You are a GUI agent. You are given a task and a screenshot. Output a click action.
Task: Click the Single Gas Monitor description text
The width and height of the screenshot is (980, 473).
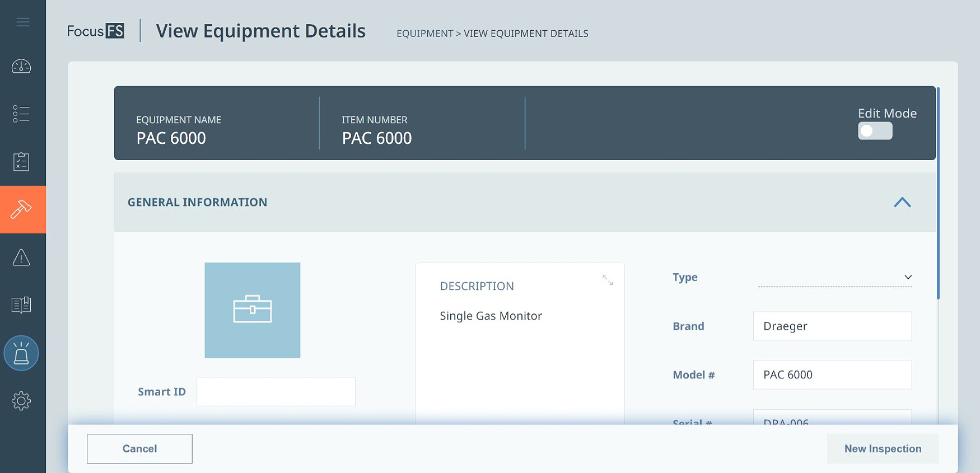pos(491,316)
